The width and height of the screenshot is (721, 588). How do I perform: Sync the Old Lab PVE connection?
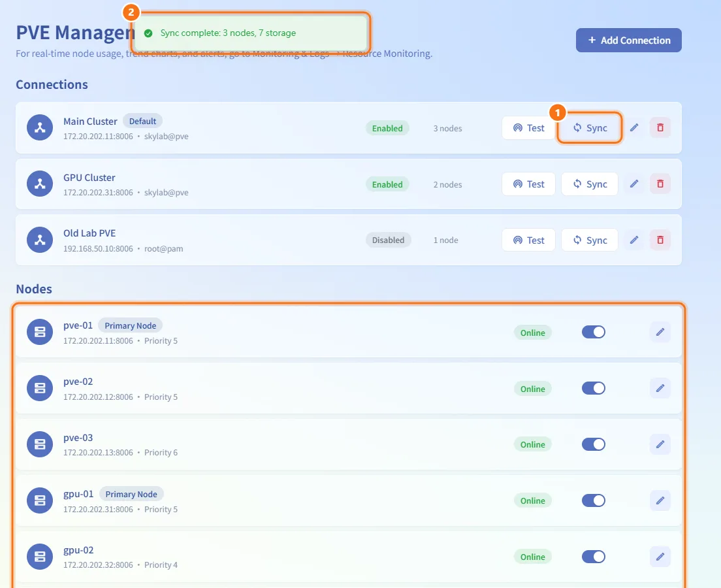[590, 240]
